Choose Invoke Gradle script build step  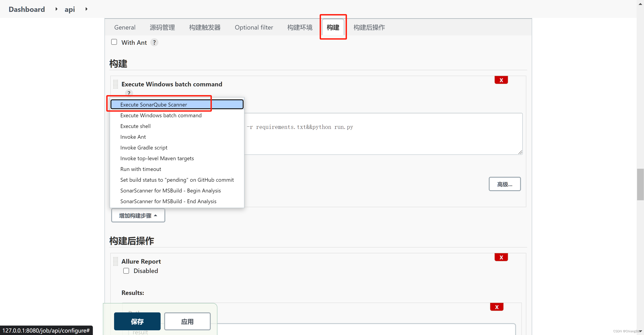(x=177, y=148)
